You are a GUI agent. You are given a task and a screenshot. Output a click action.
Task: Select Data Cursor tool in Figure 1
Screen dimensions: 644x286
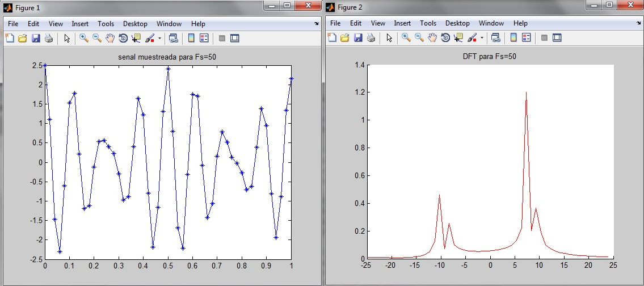tap(136, 38)
